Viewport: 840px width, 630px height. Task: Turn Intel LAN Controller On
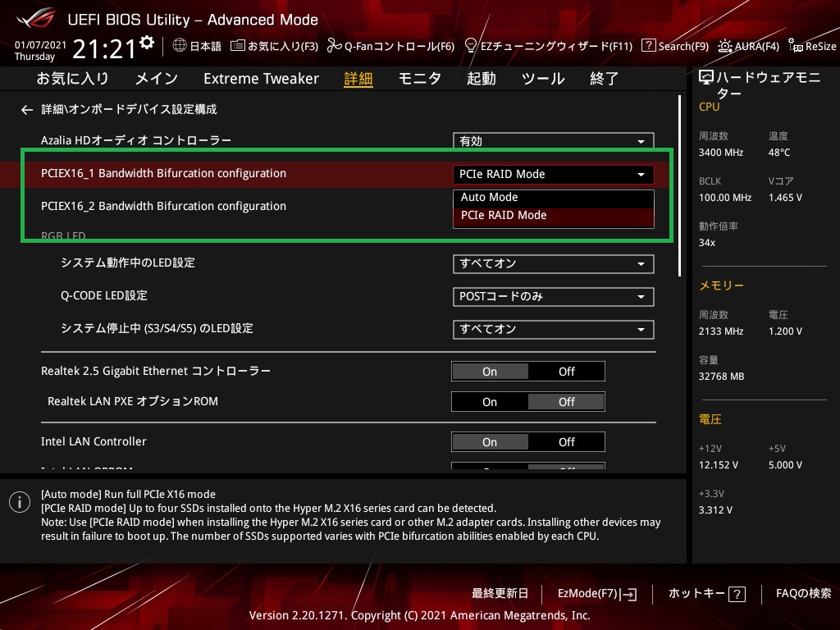(x=490, y=442)
